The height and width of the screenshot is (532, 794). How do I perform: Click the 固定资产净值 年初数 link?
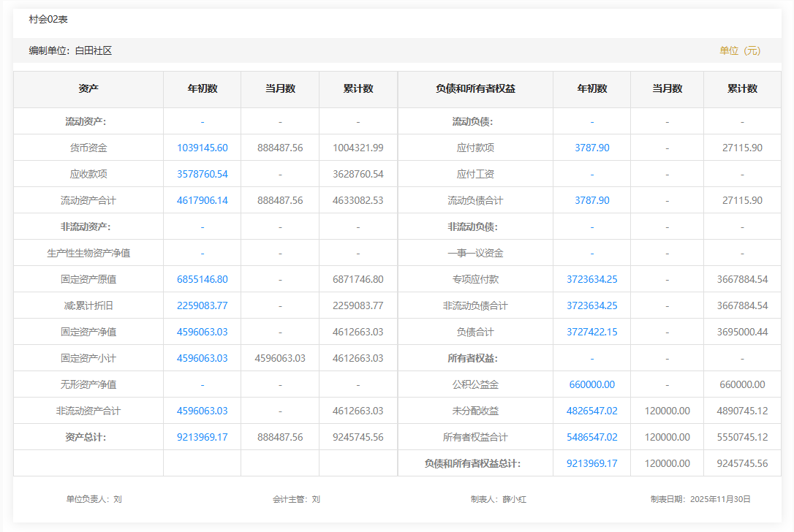(x=202, y=332)
